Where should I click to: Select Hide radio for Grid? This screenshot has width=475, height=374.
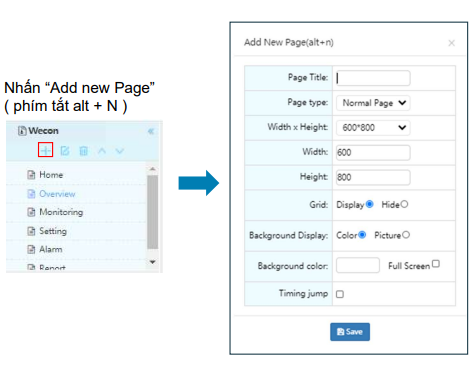point(404,204)
